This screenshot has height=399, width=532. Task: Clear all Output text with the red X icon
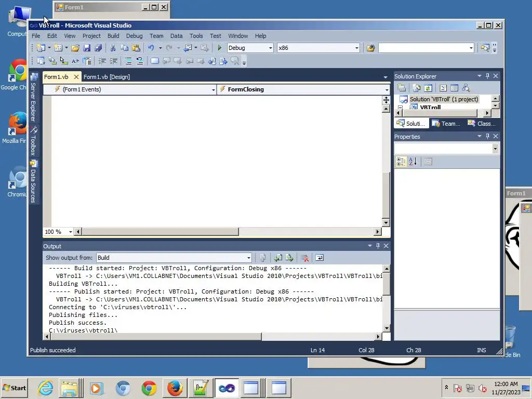[304, 258]
